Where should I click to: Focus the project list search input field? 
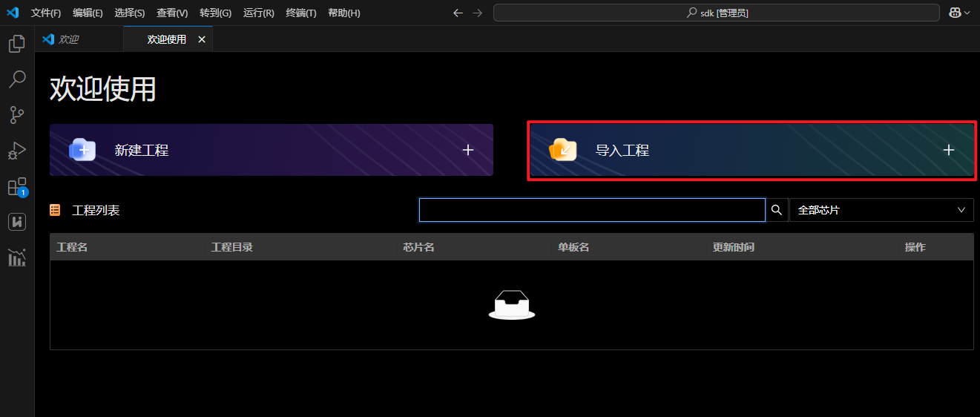click(591, 211)
